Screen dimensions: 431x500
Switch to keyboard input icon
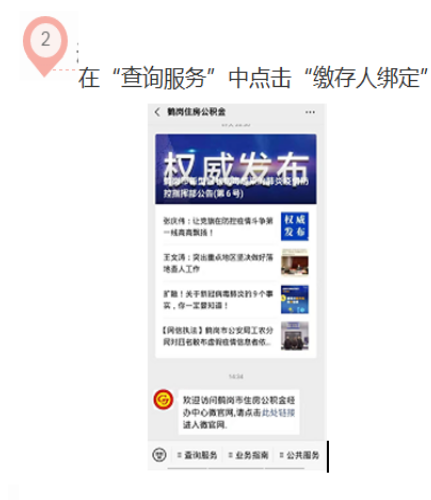[159, 455]
